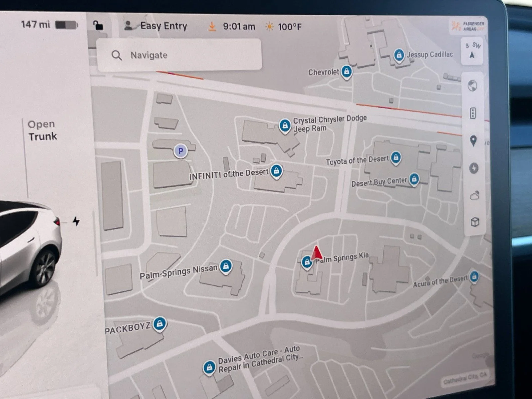Viewport: 532px width, 399px height.
Task: Tap the 147 mi range readout
Action: coord(35,24)
